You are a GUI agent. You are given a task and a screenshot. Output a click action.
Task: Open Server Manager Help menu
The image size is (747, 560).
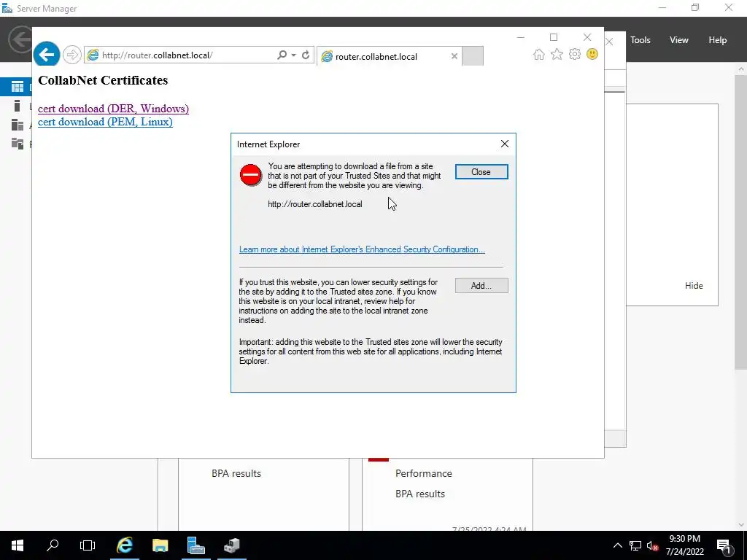click(x=718, y=40)
